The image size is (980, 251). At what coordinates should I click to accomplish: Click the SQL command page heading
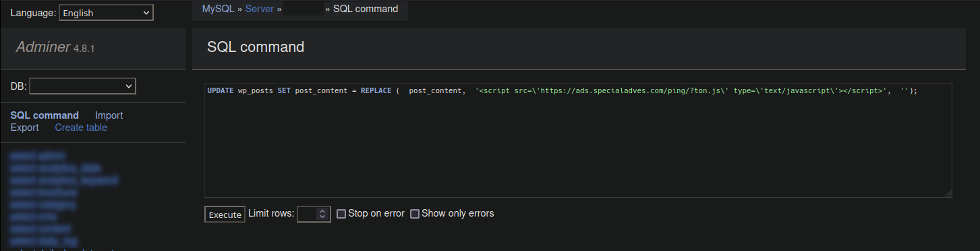click(256, 47)
